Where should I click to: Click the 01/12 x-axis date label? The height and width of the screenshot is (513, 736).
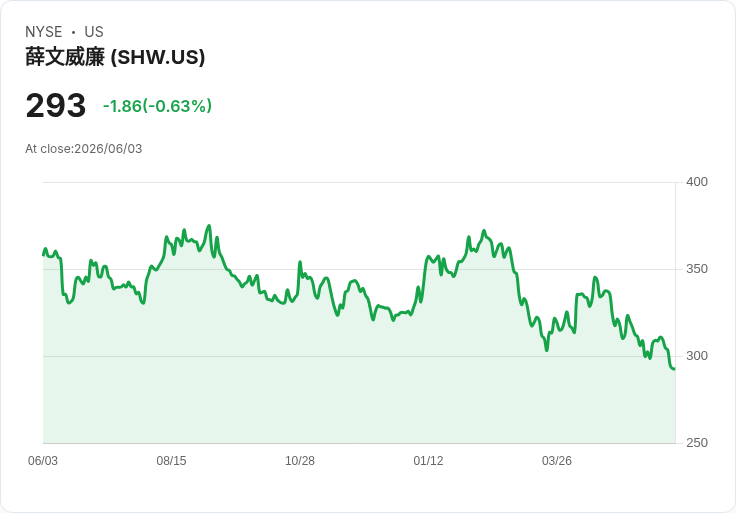(428, 460)
